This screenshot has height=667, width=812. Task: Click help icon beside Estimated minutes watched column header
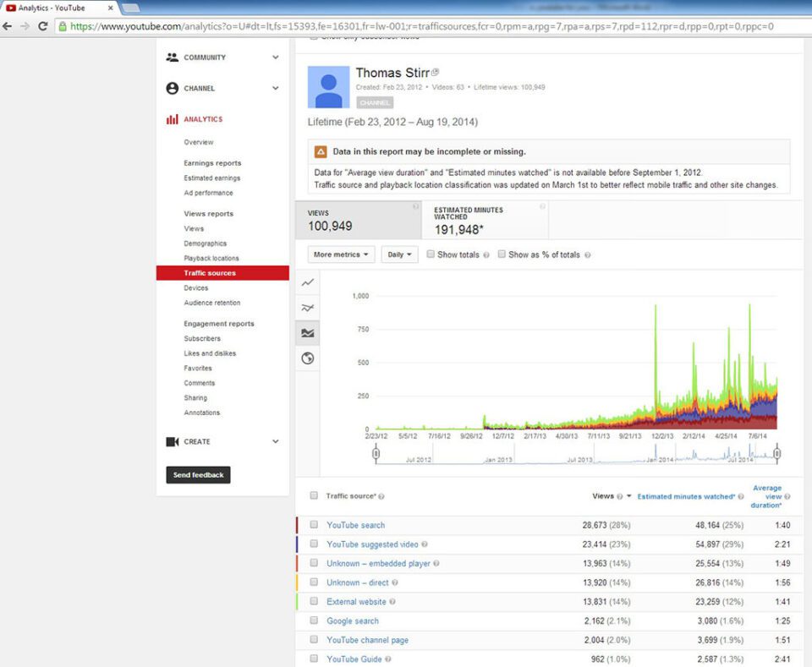[x=741, y=497]
